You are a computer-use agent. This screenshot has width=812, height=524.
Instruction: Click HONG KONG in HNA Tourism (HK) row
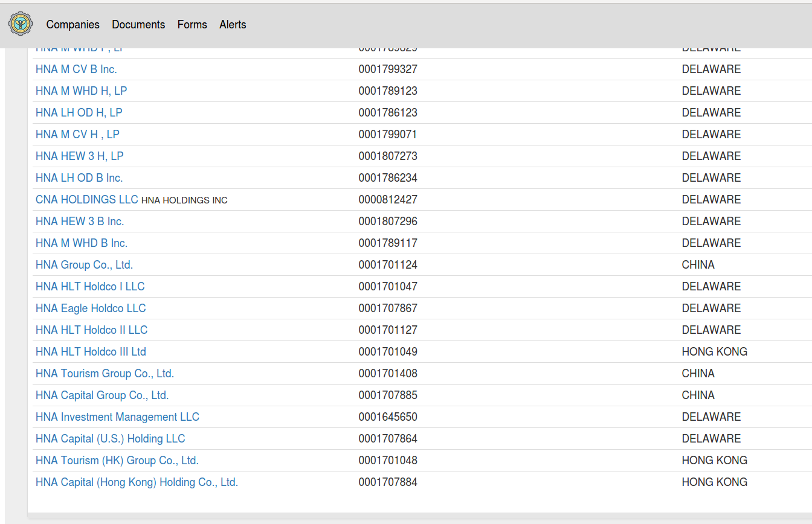tap(714, 461)
